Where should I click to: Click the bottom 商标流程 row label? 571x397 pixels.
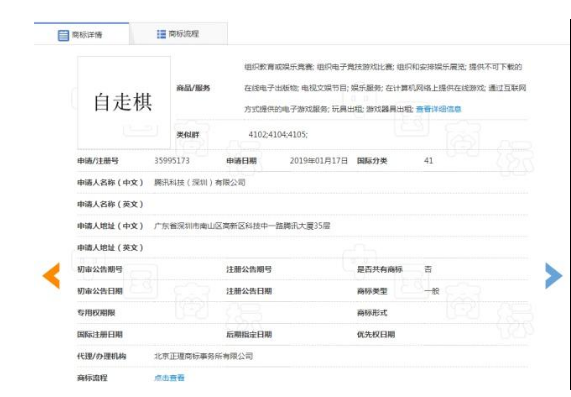click(92, 378)
